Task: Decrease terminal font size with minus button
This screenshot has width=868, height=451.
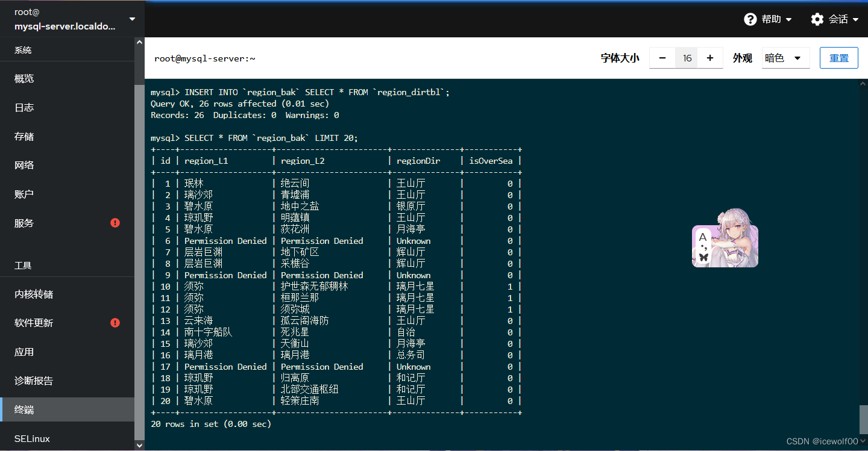Action: (662, 58)
